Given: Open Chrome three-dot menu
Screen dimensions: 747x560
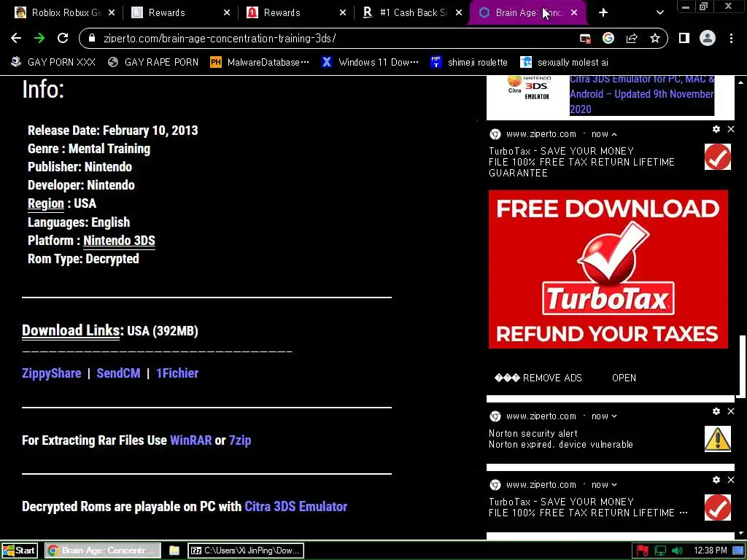Looking at the screenshot, I should [731, 38].
